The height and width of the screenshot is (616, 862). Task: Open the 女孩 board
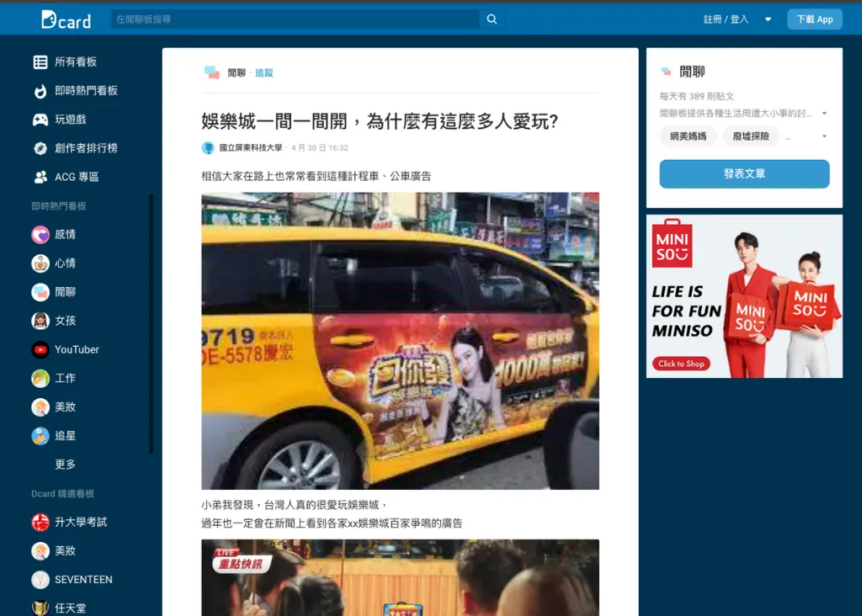click(x=65, y=321)
